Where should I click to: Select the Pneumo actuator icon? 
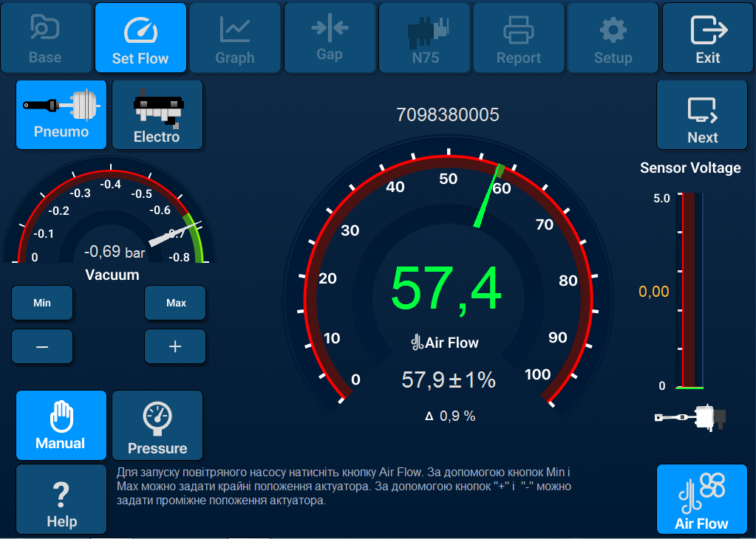click(x=61, y=114)
